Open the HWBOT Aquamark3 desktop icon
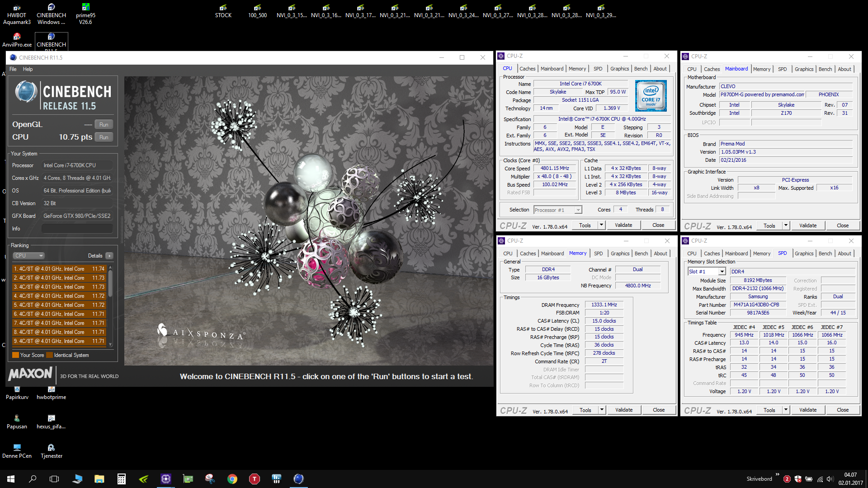The width and height of the screenshot is (868, 488). pyautogui.click(x=17, y=14)
